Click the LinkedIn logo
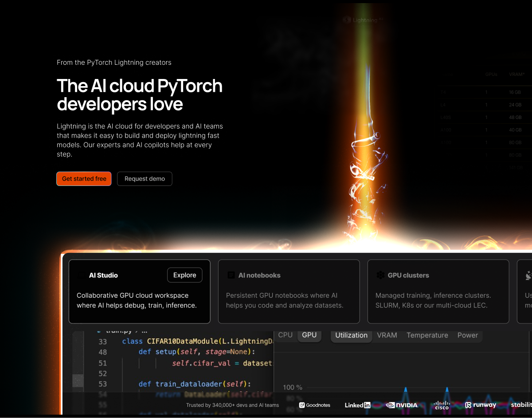The image size is (532, 418). 358,405
